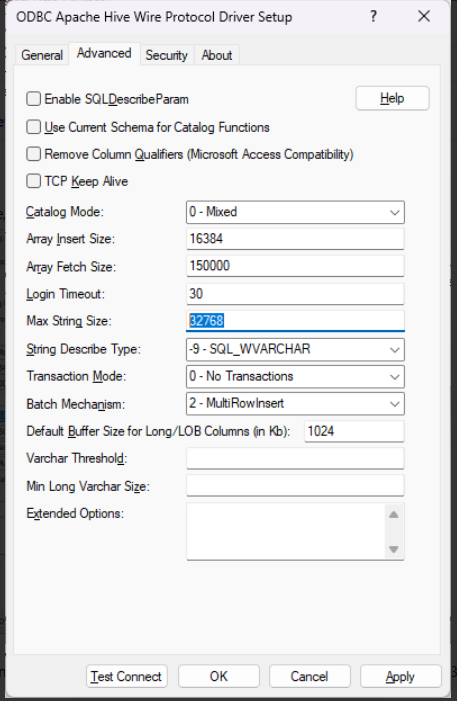Apply the driver settings

[401, 676]
